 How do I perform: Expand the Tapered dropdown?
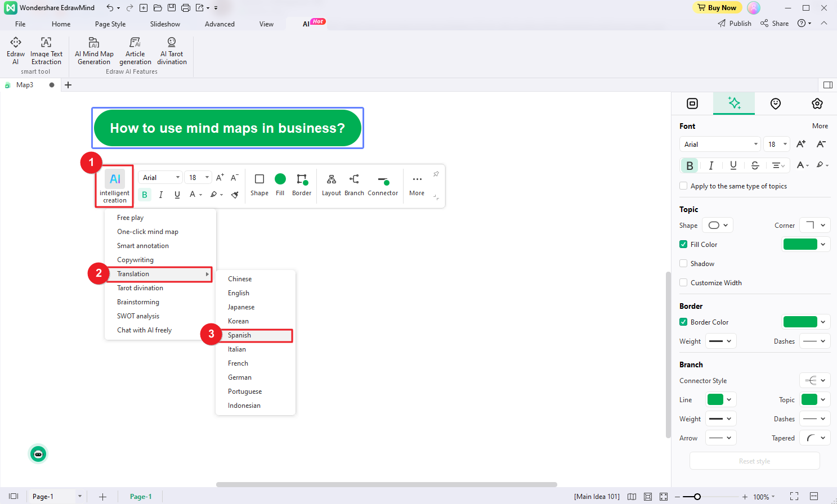pos(815,438)
